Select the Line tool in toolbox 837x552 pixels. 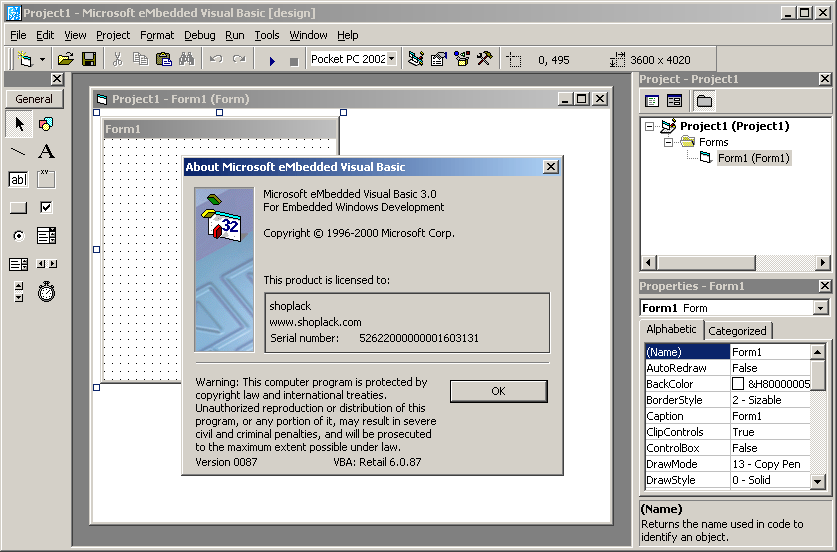[x=19, y=152]
